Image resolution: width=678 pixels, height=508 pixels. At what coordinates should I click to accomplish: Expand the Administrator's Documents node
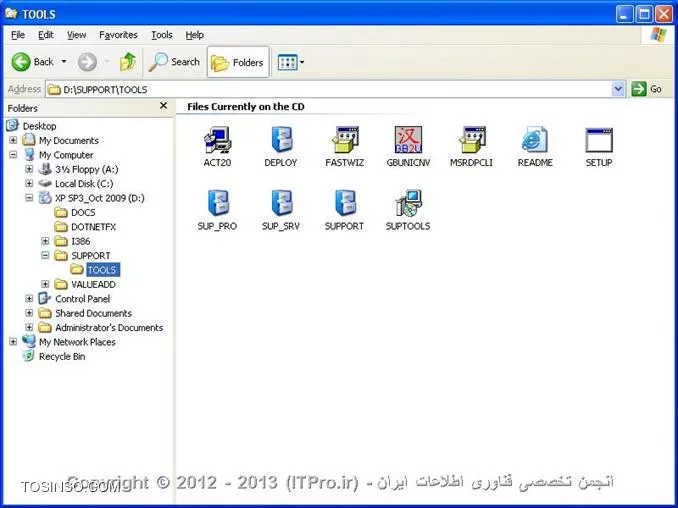(29, 327)
